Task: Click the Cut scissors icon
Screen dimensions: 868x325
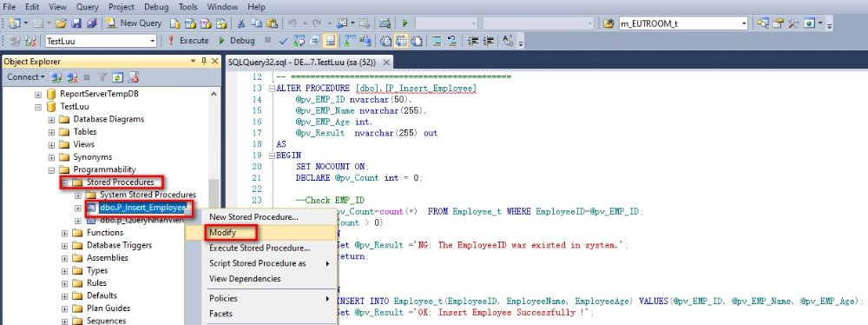Action: tap(241, 23)
